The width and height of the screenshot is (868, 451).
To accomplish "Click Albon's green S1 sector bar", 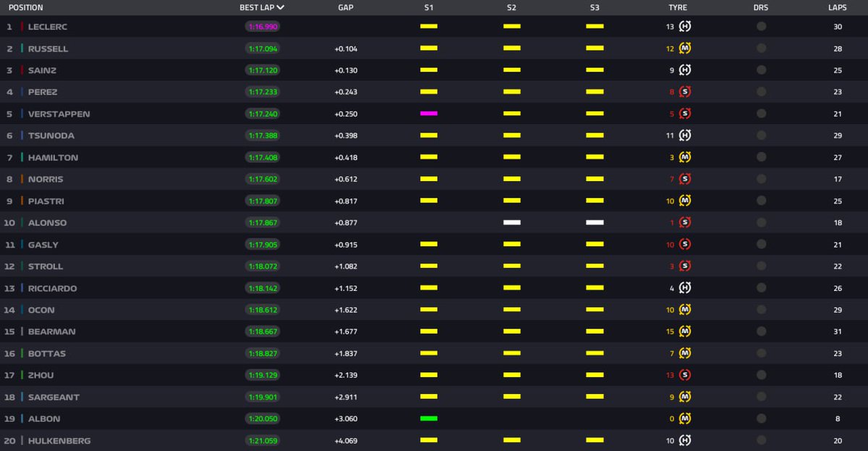I will 429,418.
